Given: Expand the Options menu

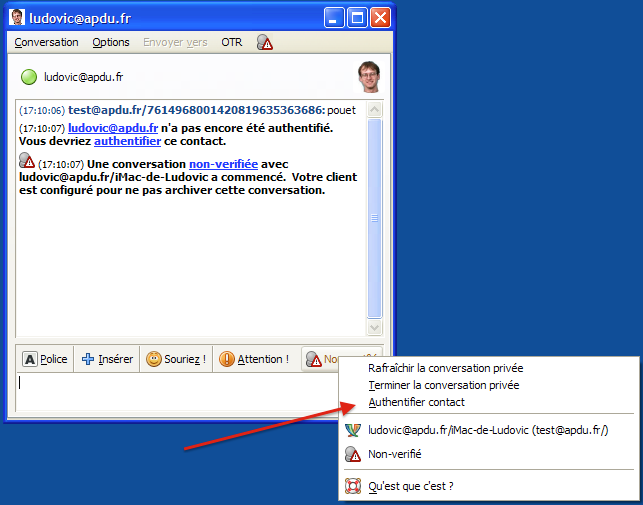Looking at the screenshot, I should pyautogui.click(x=111, y=42).
